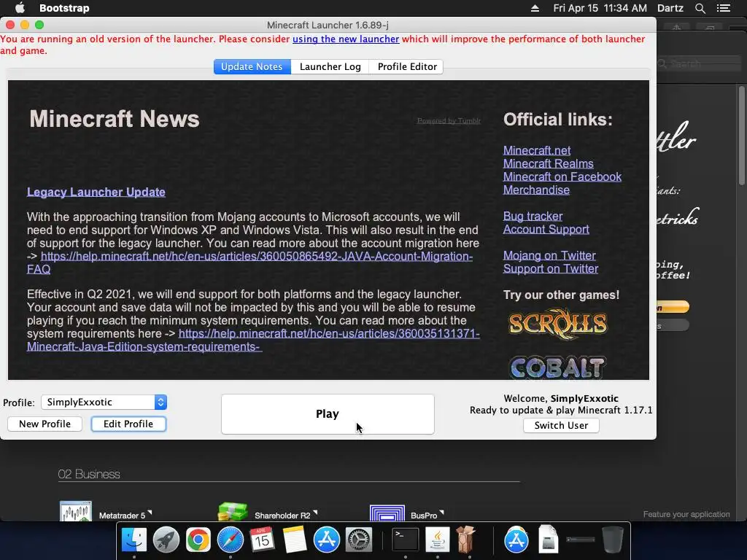The width and height of the screenshot is (747, 560).
Task: Click Powered by Tumblr link
Action: (449, 120)
